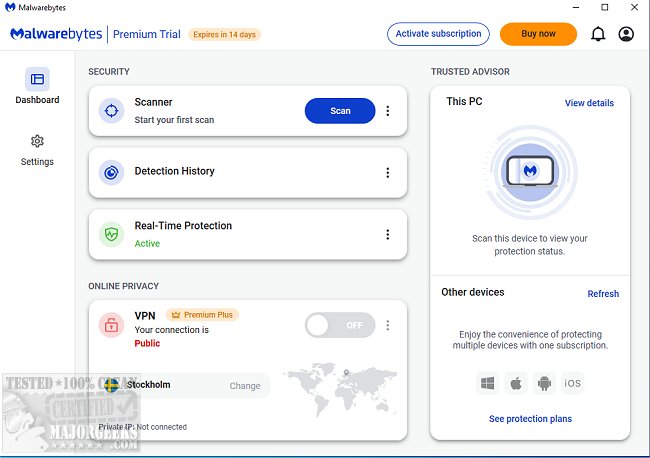Click the notifications bell icon
The width and height of the screenshot is (650, 458).
(598, 34)
